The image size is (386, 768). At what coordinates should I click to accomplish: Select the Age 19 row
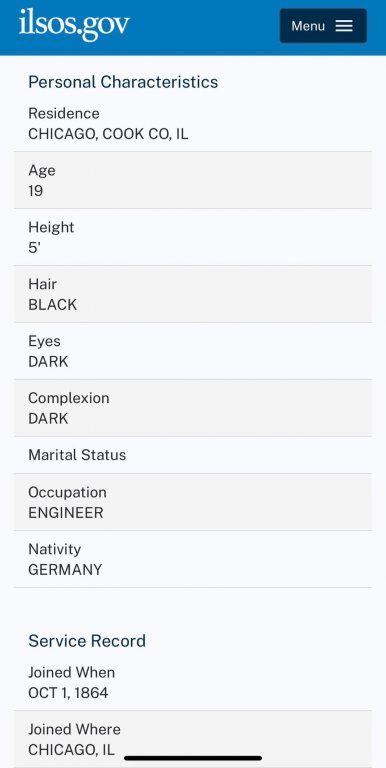click(193, 180)
